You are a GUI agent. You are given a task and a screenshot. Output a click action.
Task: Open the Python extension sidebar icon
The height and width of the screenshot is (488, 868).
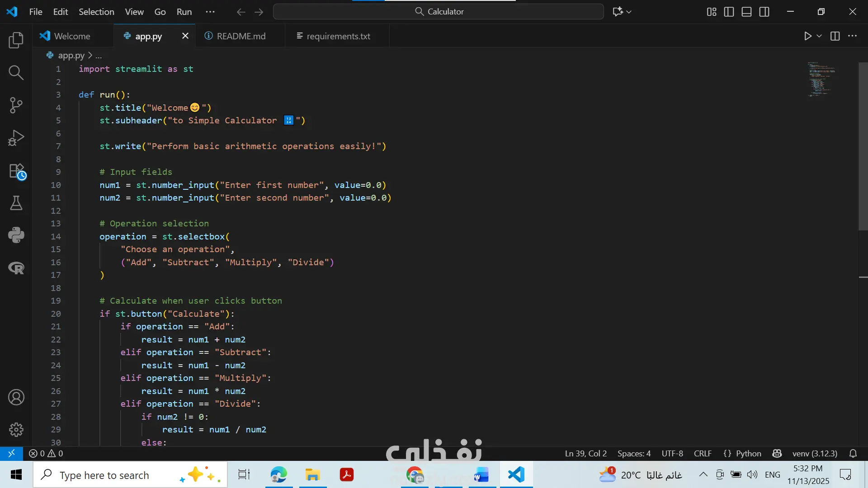[x=16, y=235]
